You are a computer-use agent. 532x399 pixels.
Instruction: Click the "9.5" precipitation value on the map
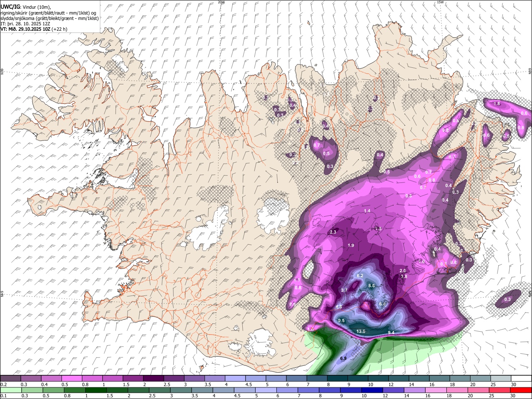tap(342, 321)
